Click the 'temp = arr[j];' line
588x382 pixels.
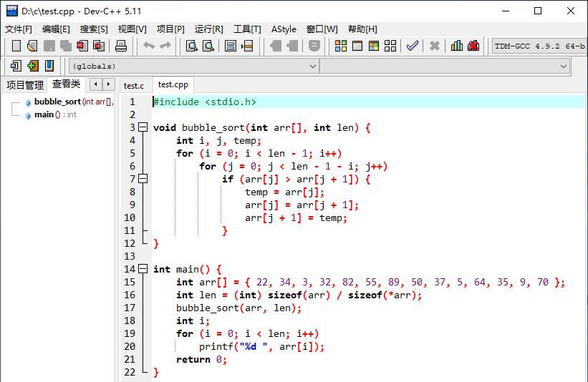point(284,192)
